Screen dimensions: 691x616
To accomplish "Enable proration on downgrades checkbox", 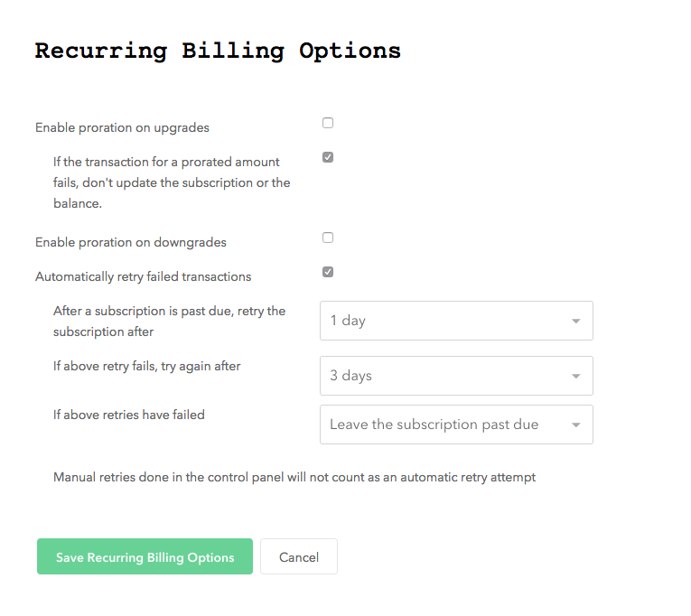I will click(328, 238).
